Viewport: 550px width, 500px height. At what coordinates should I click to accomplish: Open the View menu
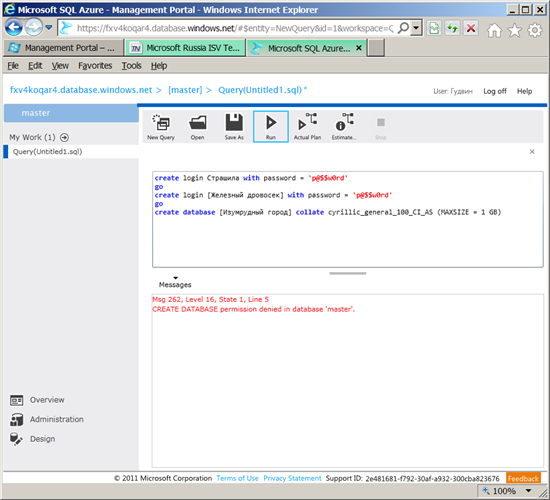pyautogui.click(x=60, y=66)
